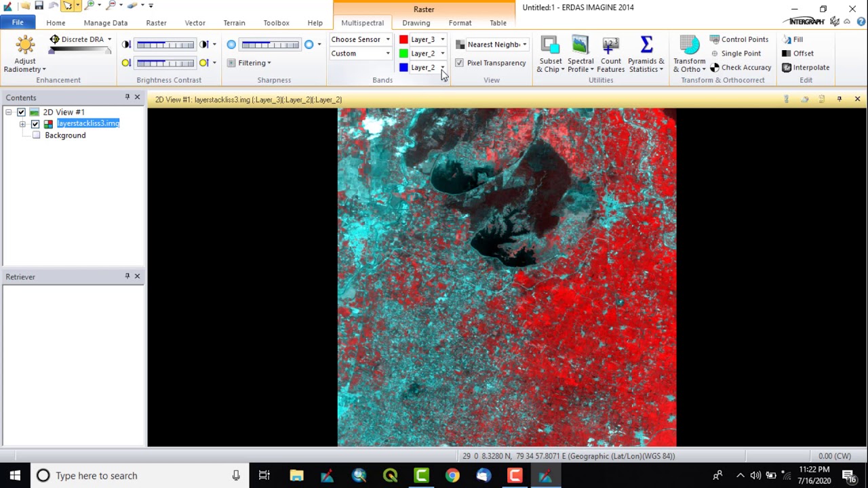Toggle the Pixel Transparency checkbox

[x=460, y=63]
